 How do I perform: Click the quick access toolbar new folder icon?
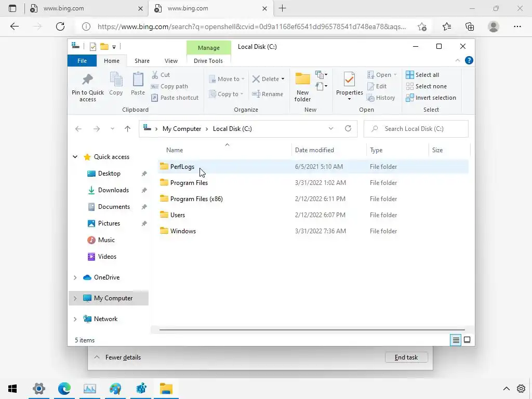click(104, 47)
